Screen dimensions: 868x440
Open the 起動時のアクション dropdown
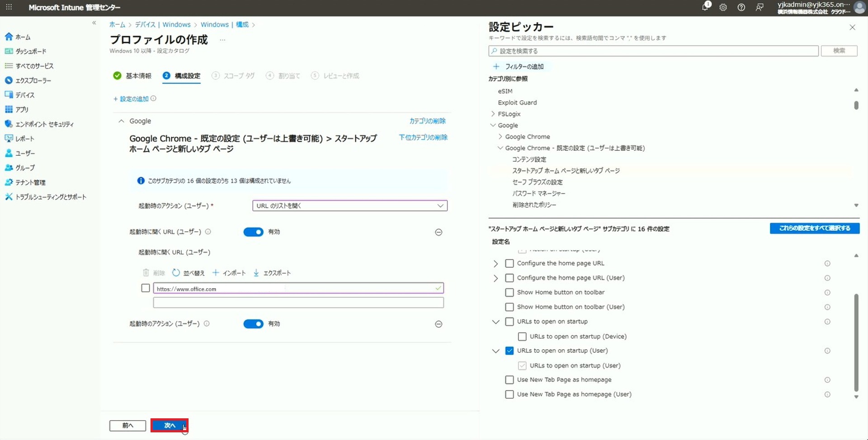tap(349, 206)
